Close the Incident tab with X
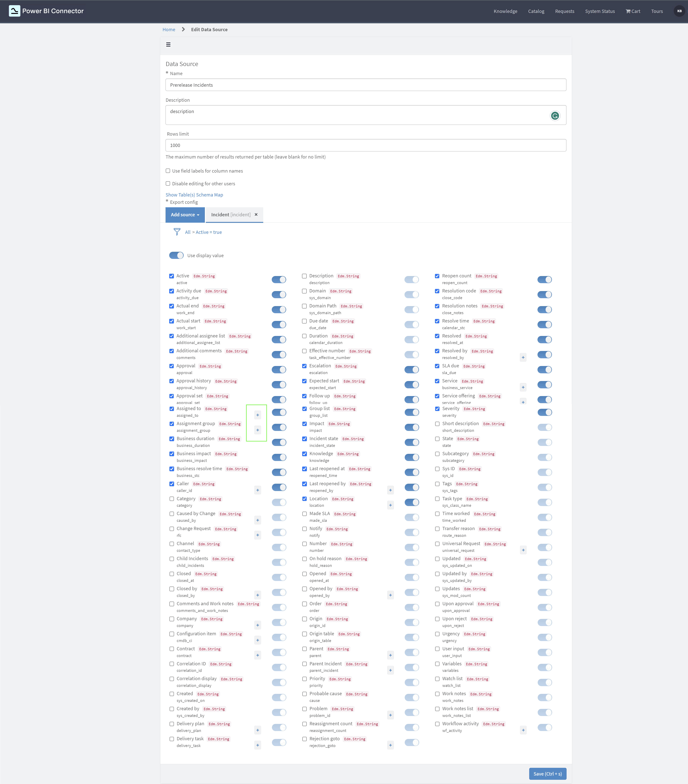The height and width of the screenshot is (784, 688). pos(256,215)
